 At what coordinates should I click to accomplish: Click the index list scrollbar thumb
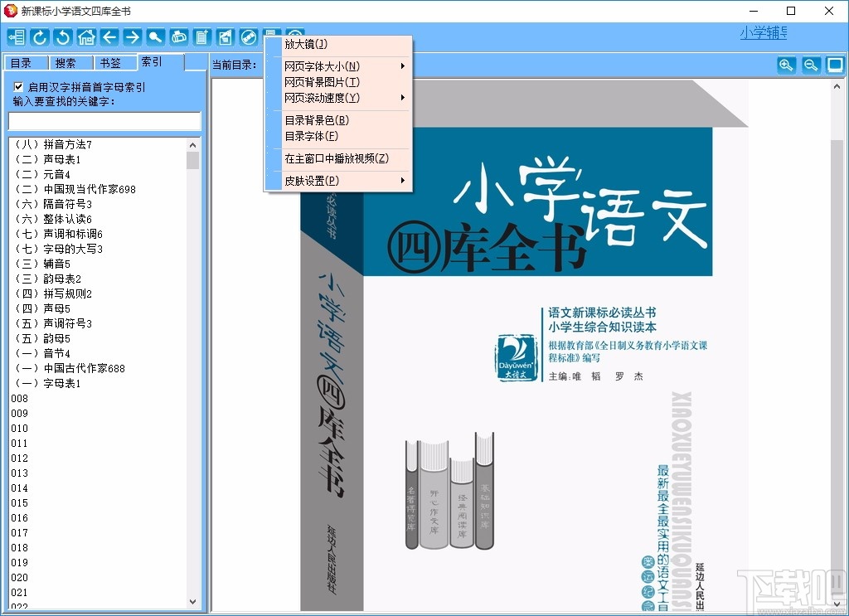192,160
